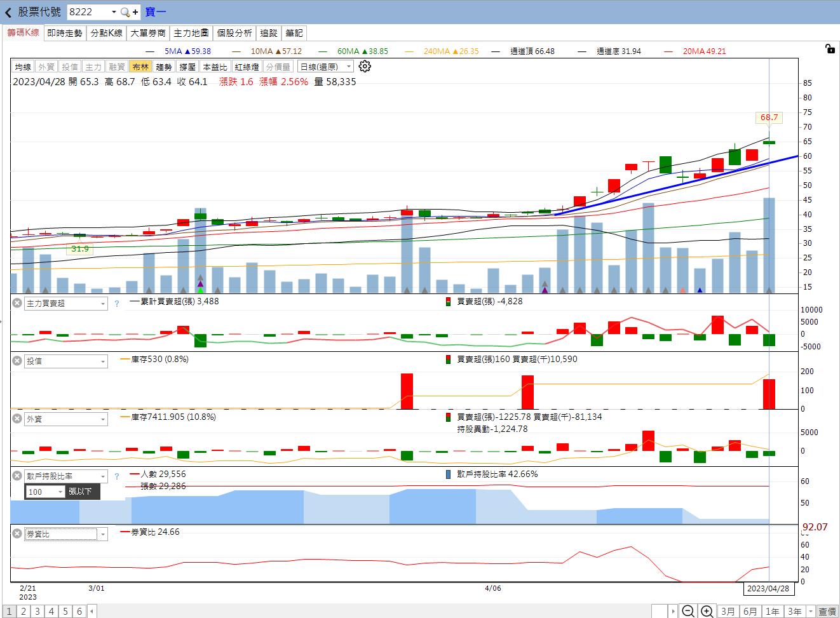Switch to the 即時走勢 tab
Screen dimensions: 840x618
65,33
